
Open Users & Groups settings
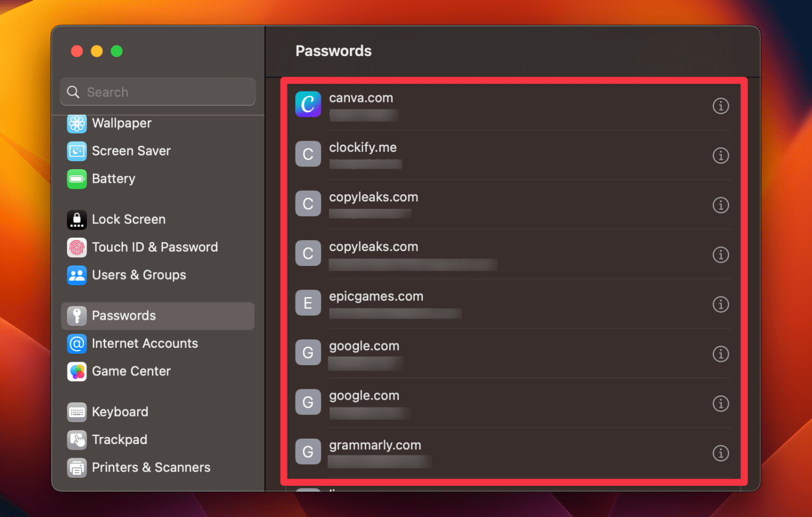tap(139, 275)
